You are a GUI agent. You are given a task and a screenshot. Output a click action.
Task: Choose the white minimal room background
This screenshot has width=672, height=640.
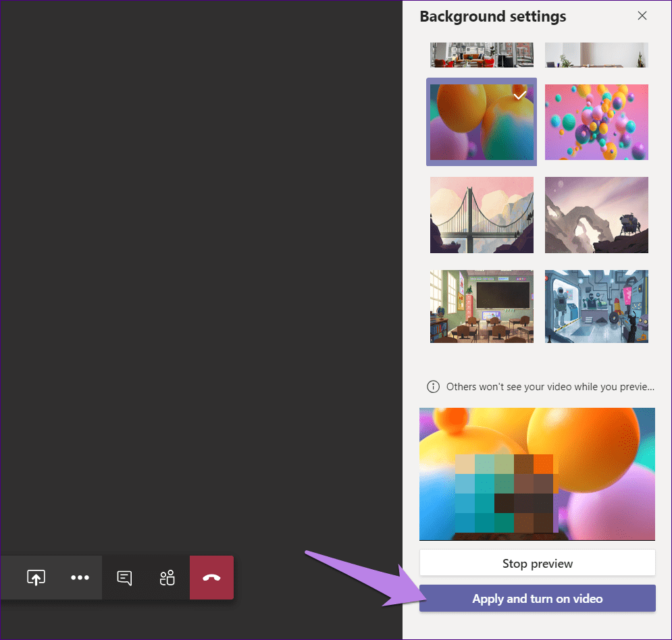click(x=596, y=55)
